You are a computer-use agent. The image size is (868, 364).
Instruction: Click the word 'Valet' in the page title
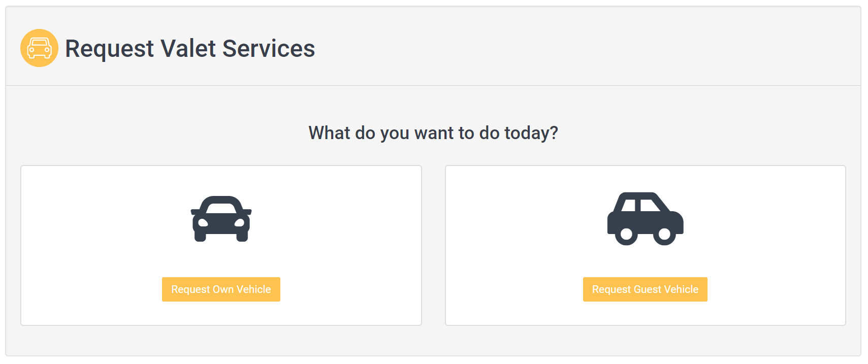(188, 49)
